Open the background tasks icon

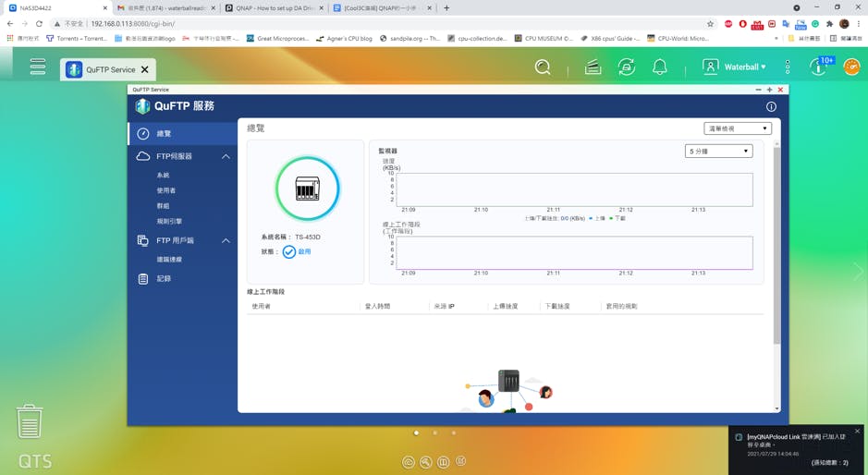click(x=593, y=67)
